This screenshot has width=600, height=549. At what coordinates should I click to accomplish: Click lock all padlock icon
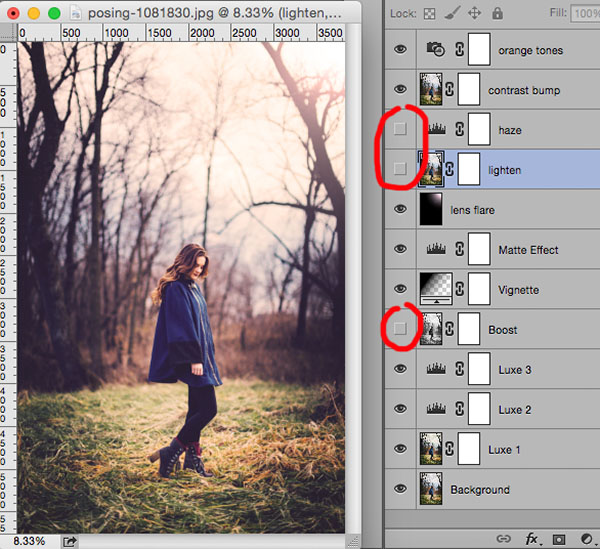coord(497,13)
